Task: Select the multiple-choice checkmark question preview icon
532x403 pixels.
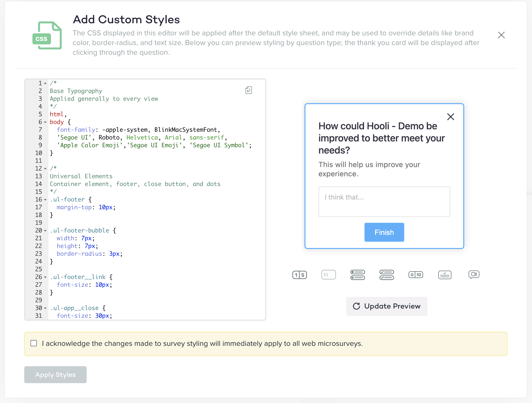Action: (387, 275)
